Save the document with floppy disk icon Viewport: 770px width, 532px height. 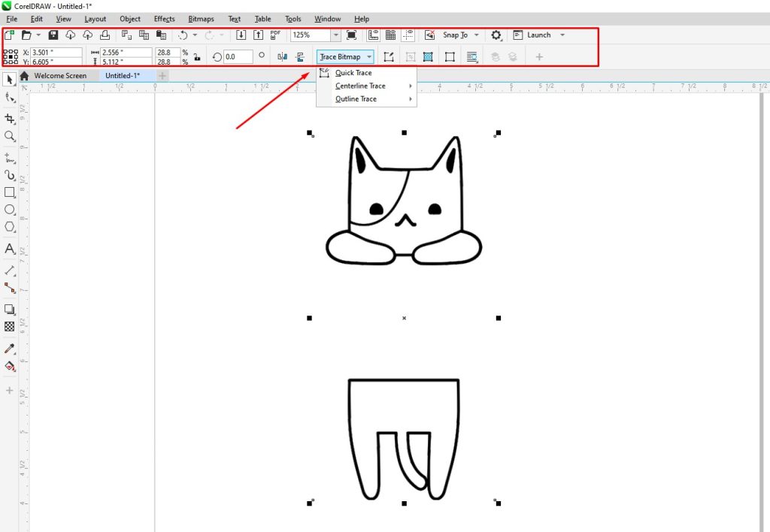tap(53, 35)
